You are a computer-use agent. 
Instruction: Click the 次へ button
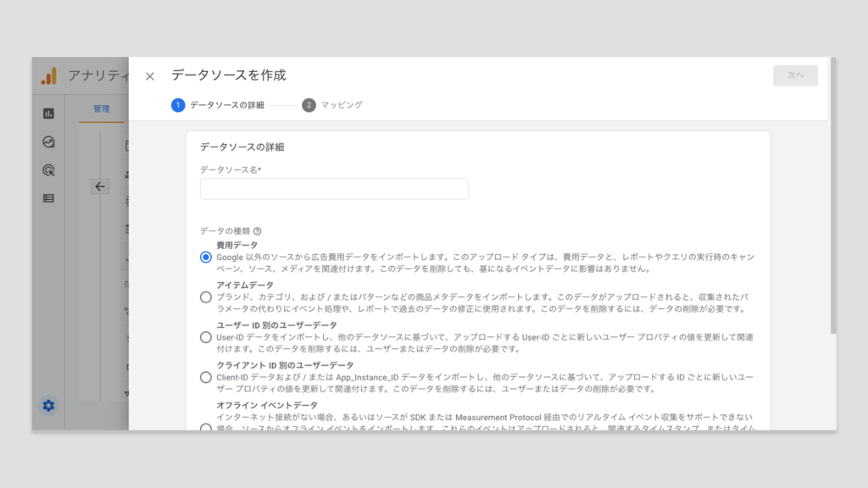pos(795,75)
